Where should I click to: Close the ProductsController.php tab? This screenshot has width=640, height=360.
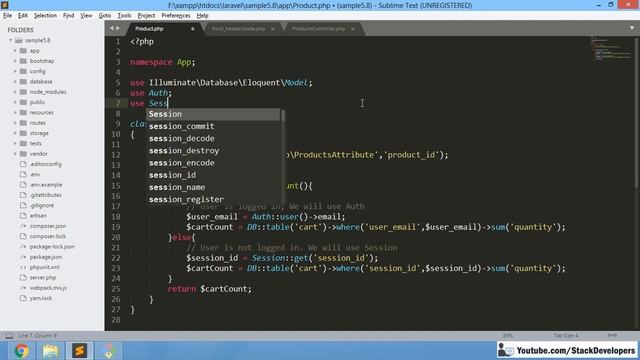coord(353,29)
